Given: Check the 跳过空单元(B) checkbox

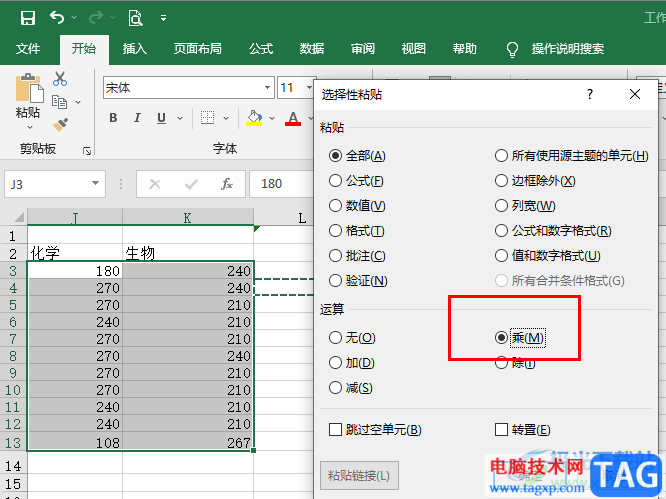Looking at the screenshot, I should pyautogui.click(x=335, y=429).
